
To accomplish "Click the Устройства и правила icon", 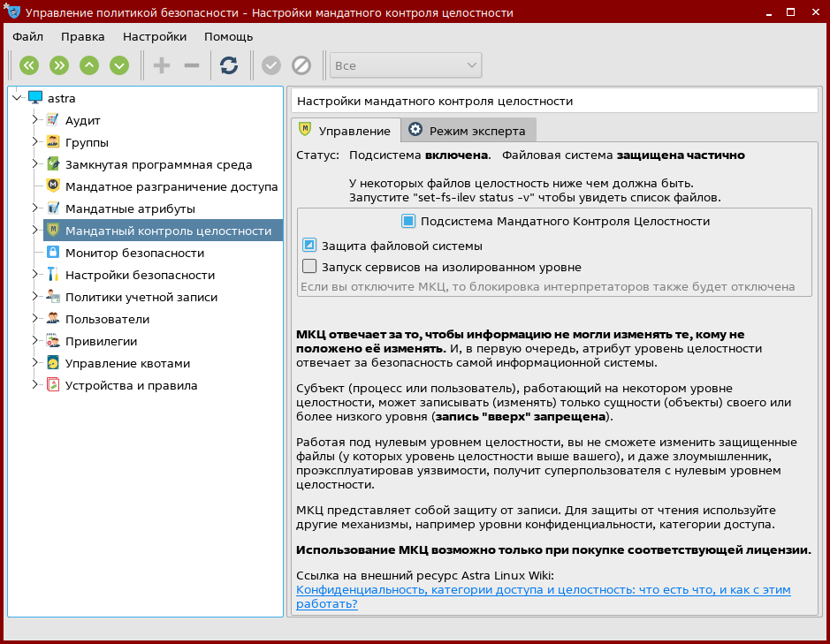I will [53, 385].
